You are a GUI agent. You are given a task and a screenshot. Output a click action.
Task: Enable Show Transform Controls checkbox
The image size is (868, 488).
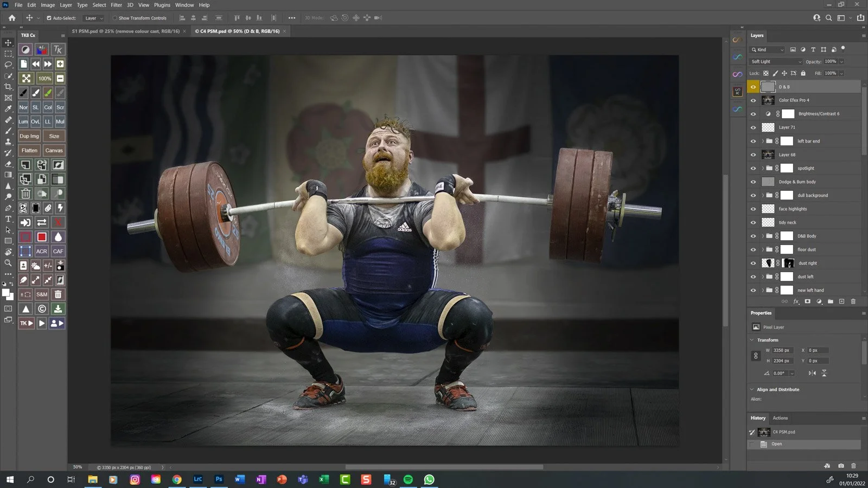pyautogui.click(x=115, y=18)
